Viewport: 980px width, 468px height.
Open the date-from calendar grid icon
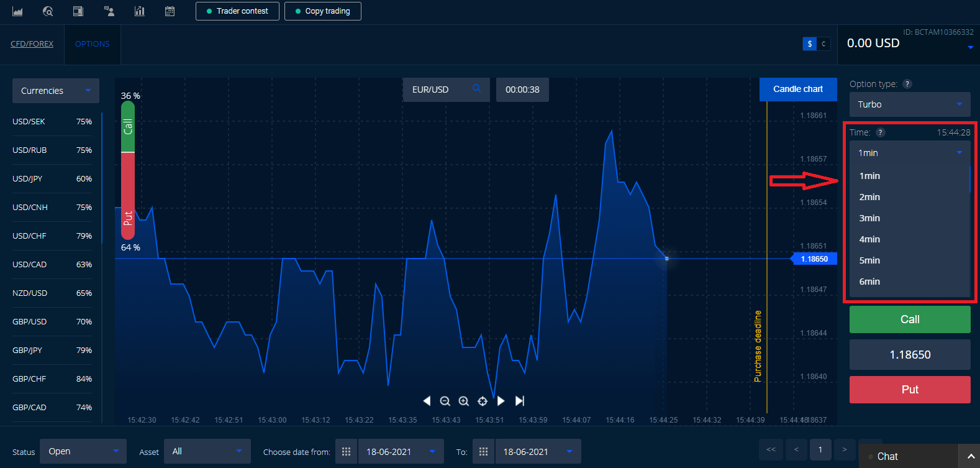347,452
